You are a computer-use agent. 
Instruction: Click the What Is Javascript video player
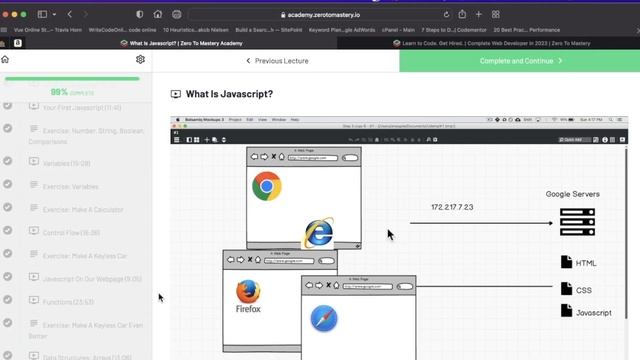tap(399, 238)
